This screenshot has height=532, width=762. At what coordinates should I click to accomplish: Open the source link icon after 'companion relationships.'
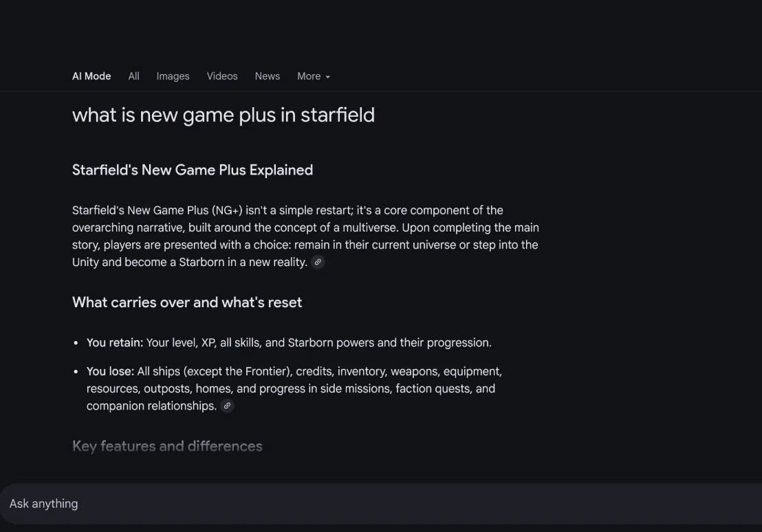tap(227, 406)
